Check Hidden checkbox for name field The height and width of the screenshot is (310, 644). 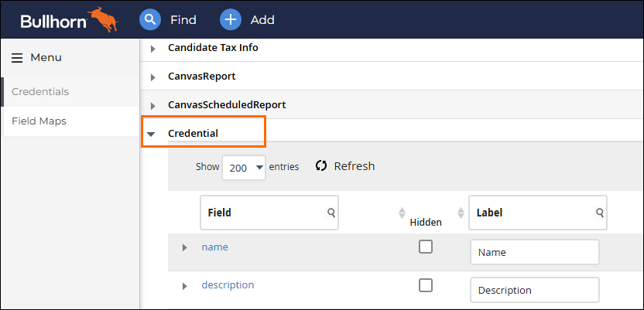[426, 247]
